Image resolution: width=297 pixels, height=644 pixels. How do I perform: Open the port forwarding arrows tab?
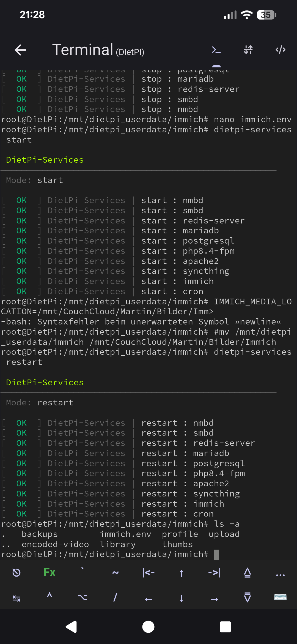tap(248, 50)
